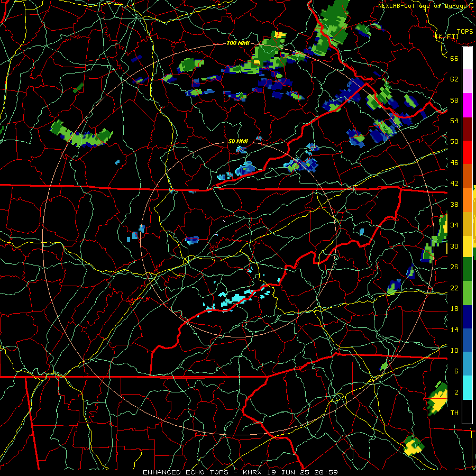The height and width of the screenshot is (476, 476).
Task: Click the 50 legend value
Action: (454, 142)
